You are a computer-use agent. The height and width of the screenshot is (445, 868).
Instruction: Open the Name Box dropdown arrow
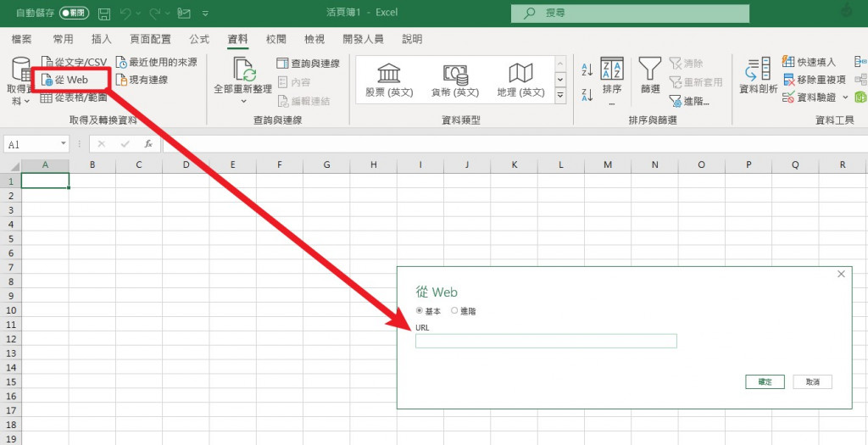coord(64,144)
